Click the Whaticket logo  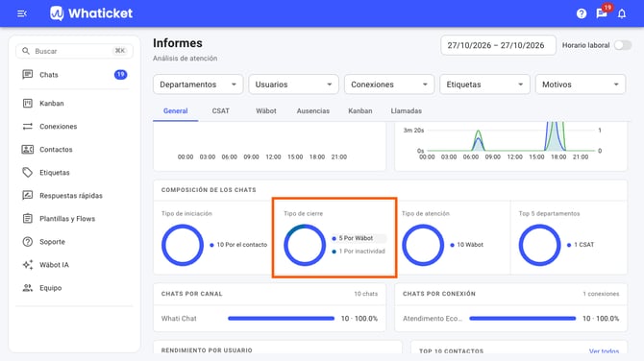click(91, 13)
